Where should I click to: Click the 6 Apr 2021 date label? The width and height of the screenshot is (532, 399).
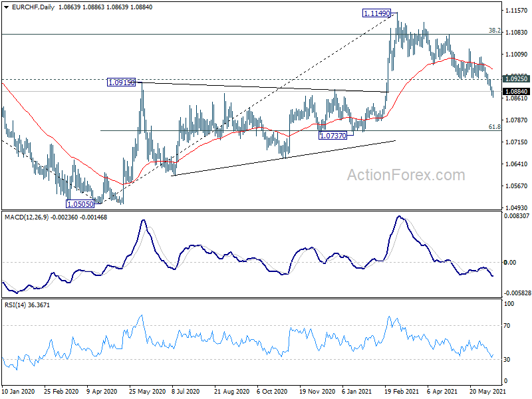pyautogui.click(x=442, y=392)
